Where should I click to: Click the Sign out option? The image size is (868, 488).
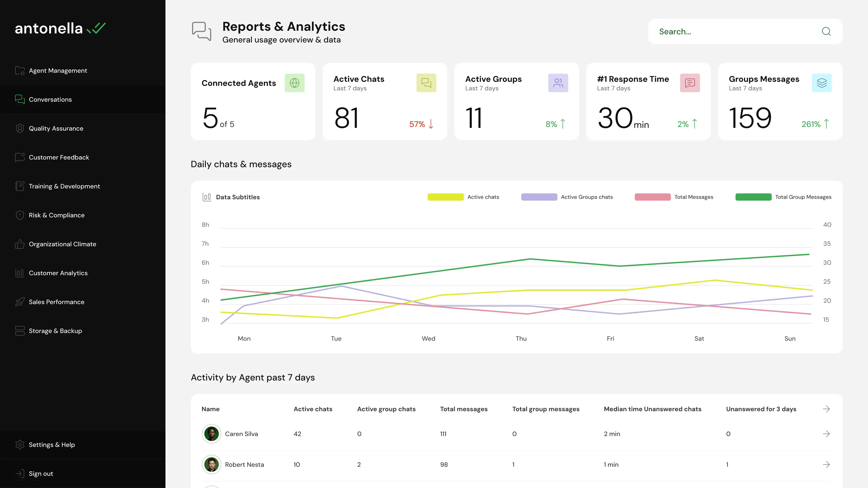point(41,473)
